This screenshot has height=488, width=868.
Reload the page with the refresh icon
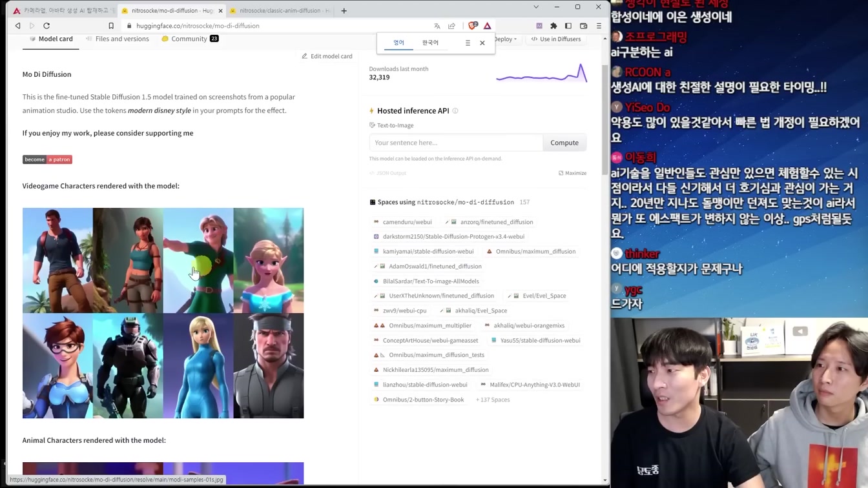click(46, 26)
